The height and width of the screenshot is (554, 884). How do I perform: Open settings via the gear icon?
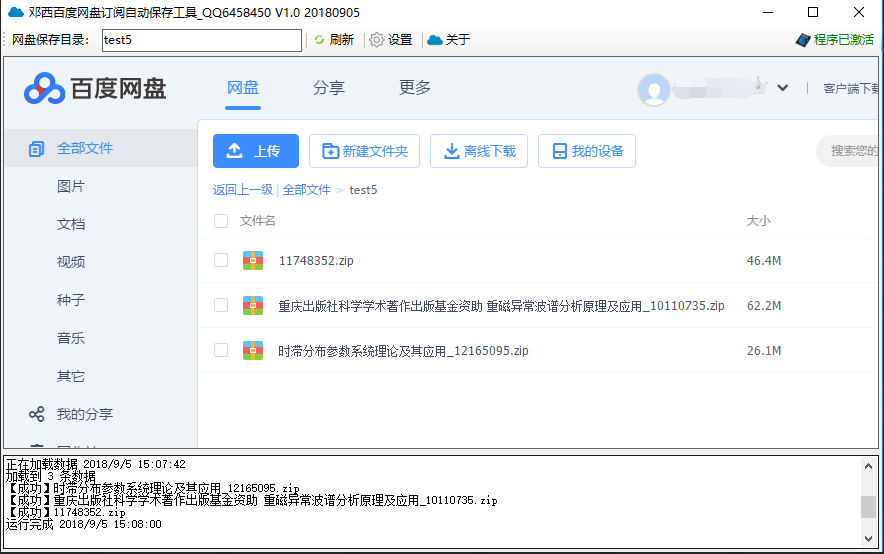[x=377, y=40]
